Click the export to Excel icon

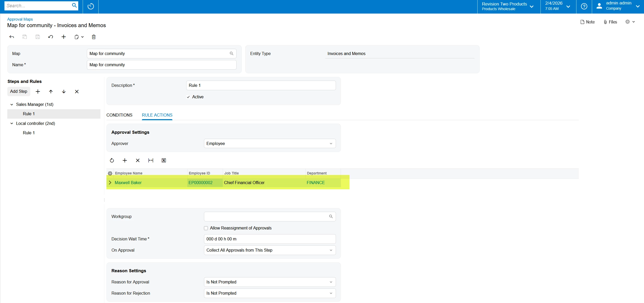(164, 160)
